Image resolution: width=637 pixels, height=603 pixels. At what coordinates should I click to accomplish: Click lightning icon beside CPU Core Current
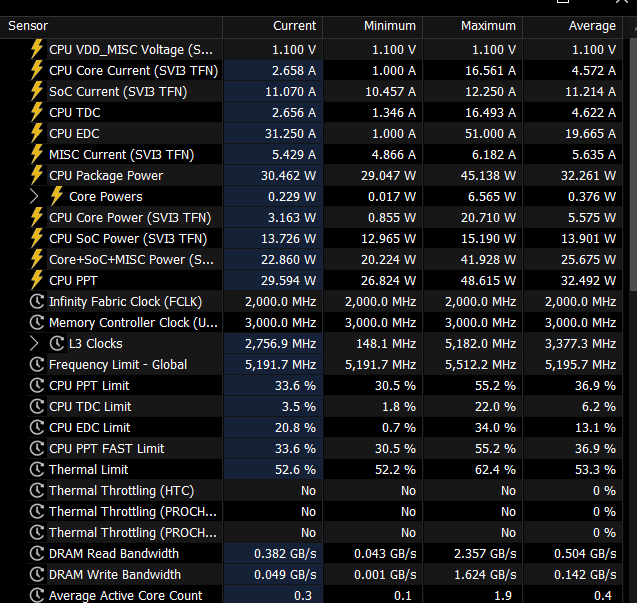(37, 70)
